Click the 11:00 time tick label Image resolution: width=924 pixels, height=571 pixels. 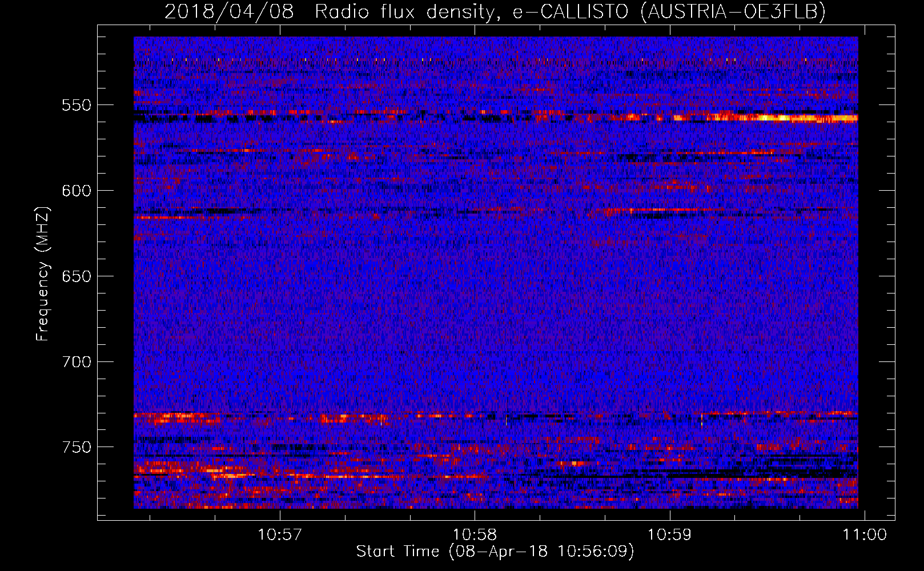point(865,535)
